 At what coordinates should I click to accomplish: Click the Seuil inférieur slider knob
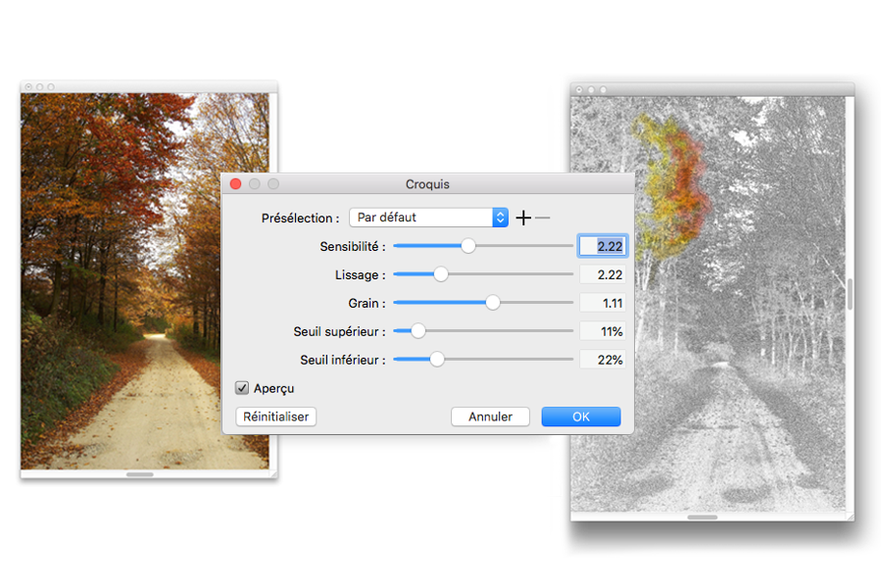[437, 360]
